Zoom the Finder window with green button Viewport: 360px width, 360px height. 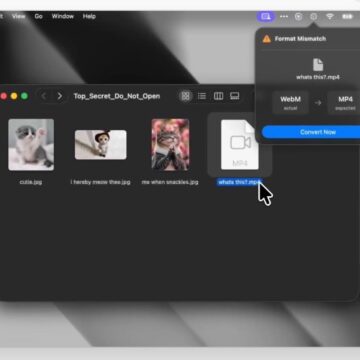click(x=24, y=96)
